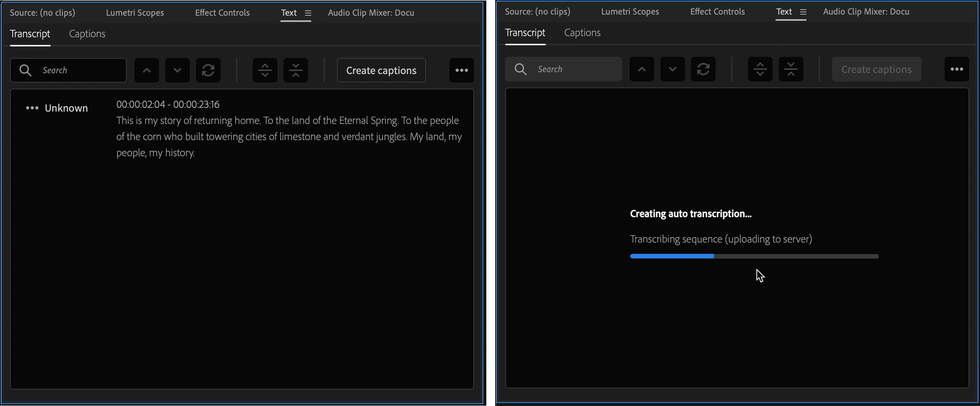Switch to Transcript tab in left panel

(x=30, y=34)
